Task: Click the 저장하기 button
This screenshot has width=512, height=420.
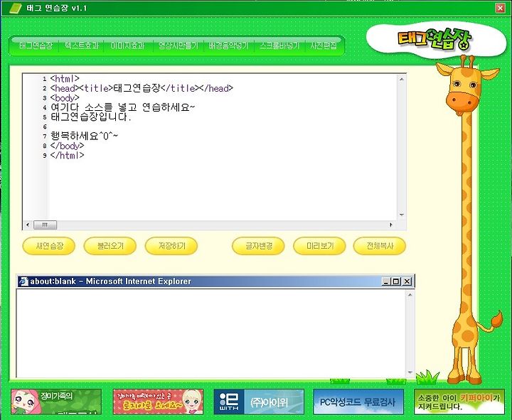Action: (x=171, y=246)
